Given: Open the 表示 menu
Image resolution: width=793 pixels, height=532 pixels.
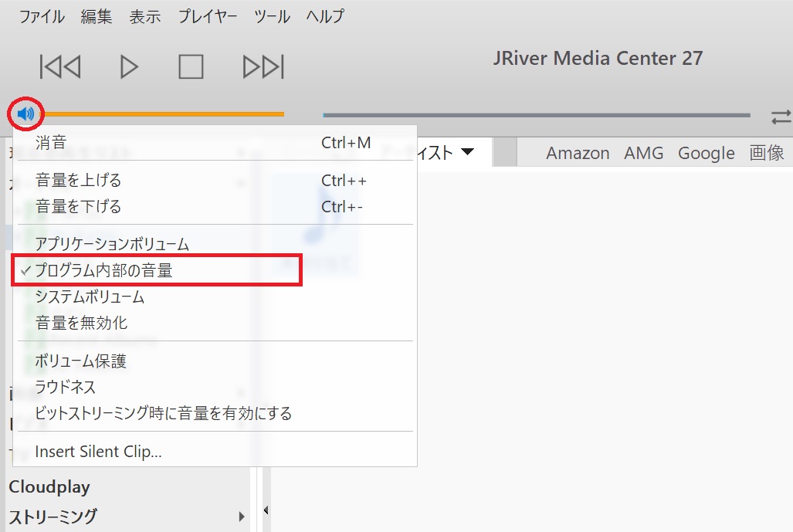Looking at the screenshot, I should 144,16.
